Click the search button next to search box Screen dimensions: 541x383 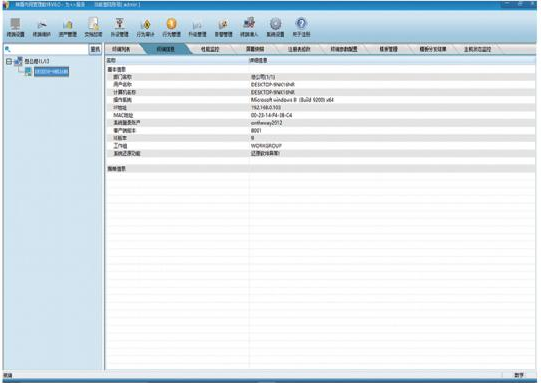tap(95, 49)
